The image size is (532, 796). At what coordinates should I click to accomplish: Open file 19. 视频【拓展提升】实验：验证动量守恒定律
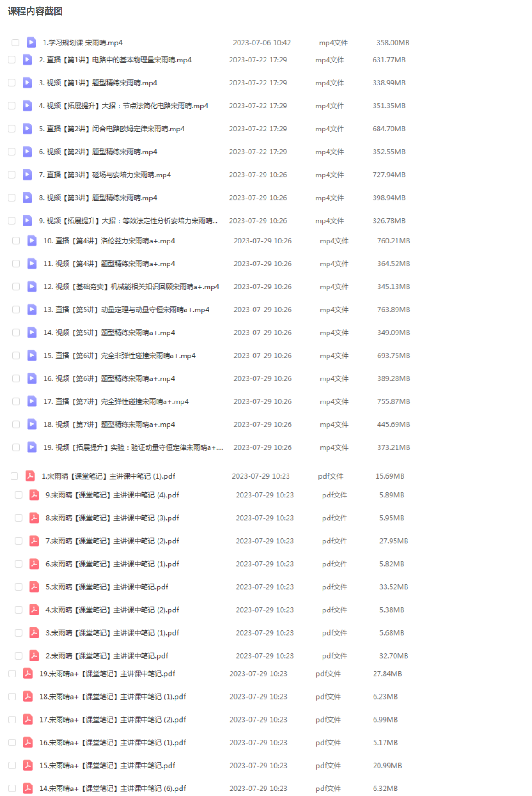click(133, 447)
